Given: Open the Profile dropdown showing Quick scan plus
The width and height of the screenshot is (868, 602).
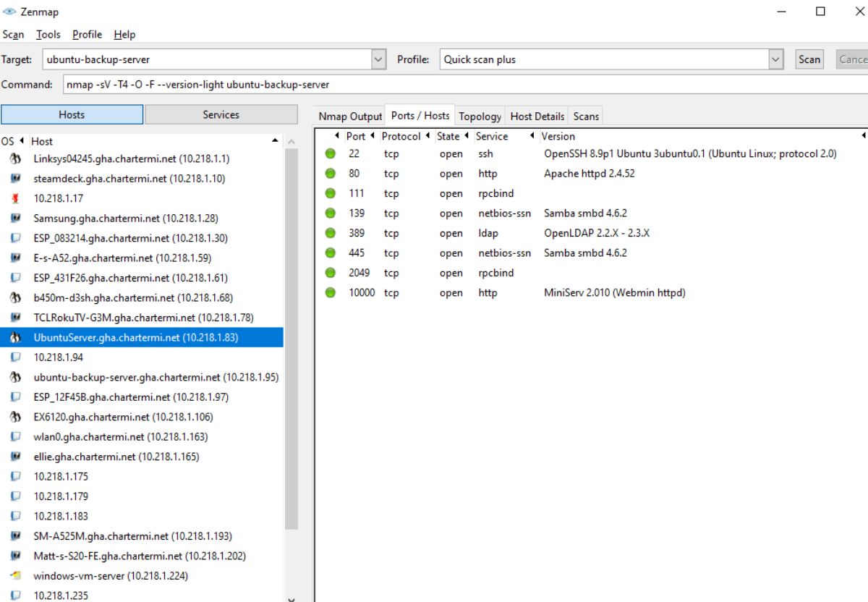Looking at the screenshot, I should click(775, 59).
